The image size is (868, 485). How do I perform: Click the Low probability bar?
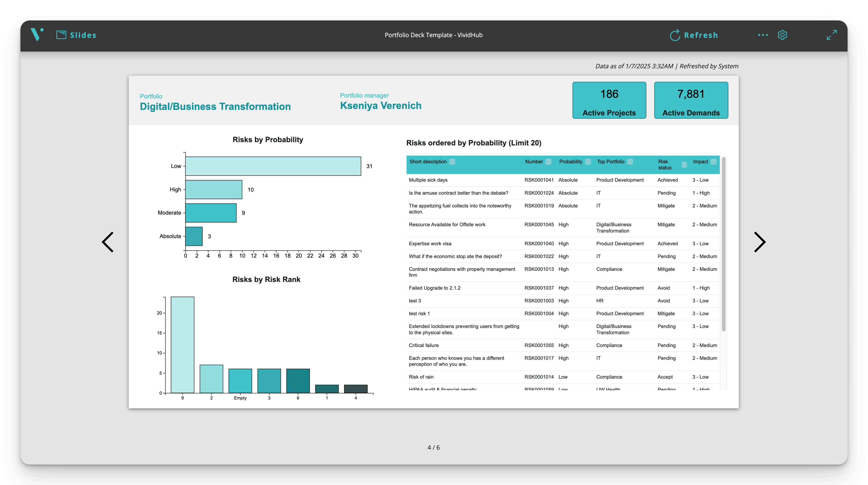[x=273, y=166]
